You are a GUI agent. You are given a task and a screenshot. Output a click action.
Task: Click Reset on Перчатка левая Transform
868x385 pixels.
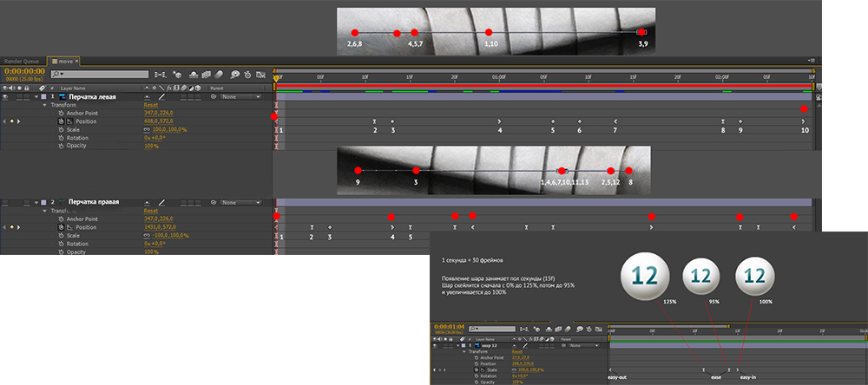tap(151, 105)
